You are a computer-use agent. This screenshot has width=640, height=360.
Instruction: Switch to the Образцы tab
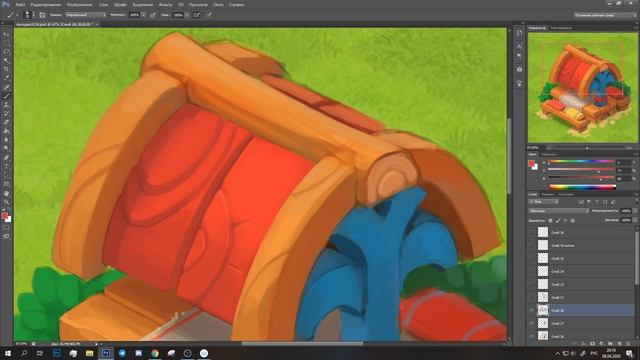click(x=549, y=154)
